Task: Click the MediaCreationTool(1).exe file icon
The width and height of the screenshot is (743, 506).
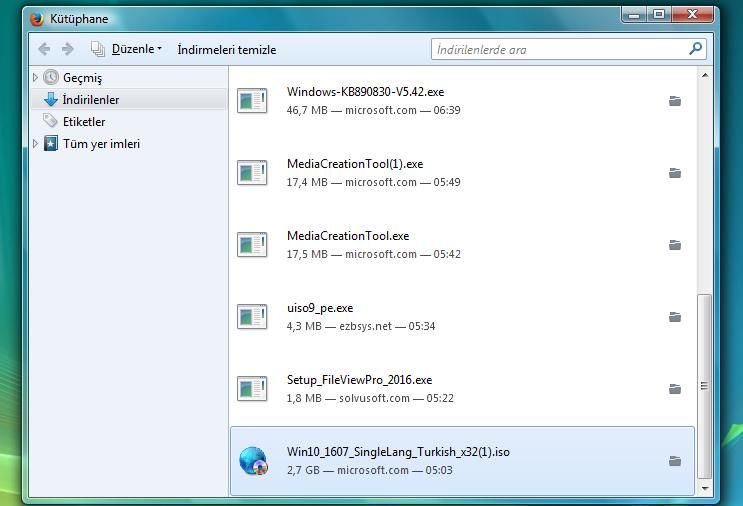Action: point(252,172)
